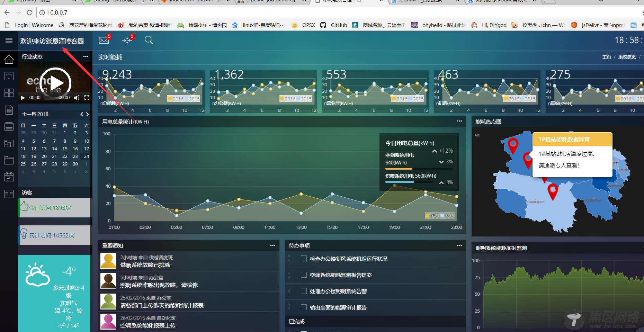Open the calendar sidebar icon
The image size is (644, 332).
[9, 177]
